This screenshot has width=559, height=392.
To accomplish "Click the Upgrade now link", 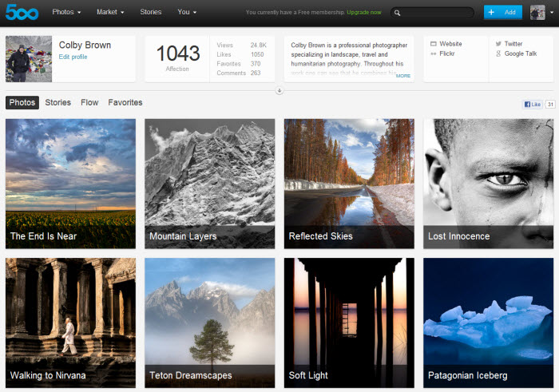I will pos(364,13).
